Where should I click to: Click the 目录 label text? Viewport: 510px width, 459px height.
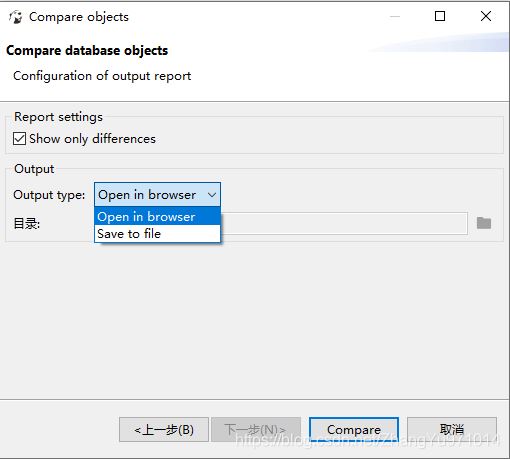coord(27,223)
